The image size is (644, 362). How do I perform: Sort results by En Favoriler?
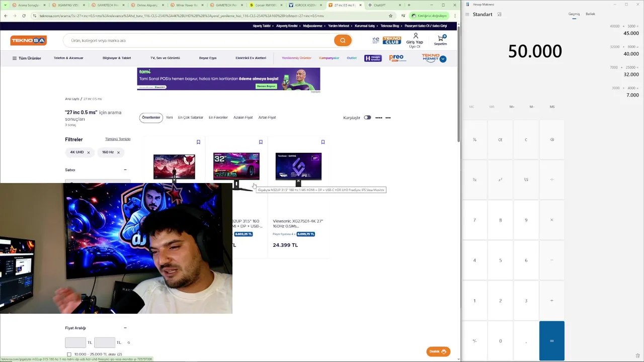coord(218,118)
